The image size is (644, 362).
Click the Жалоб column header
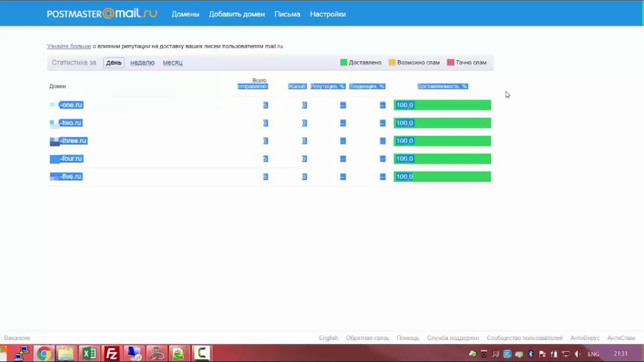297,86
